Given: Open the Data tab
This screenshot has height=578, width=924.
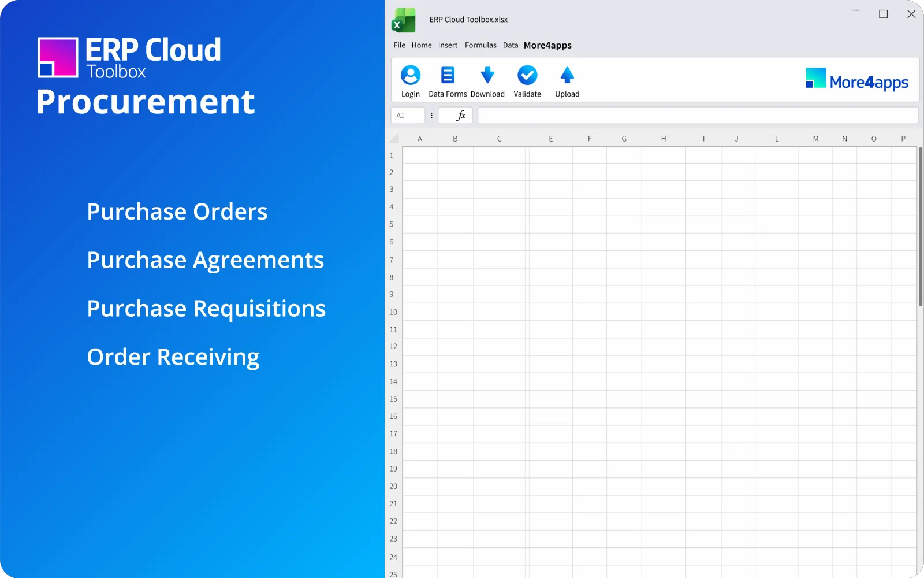Looking at the screenshot, I should click(x=511, y=45).
